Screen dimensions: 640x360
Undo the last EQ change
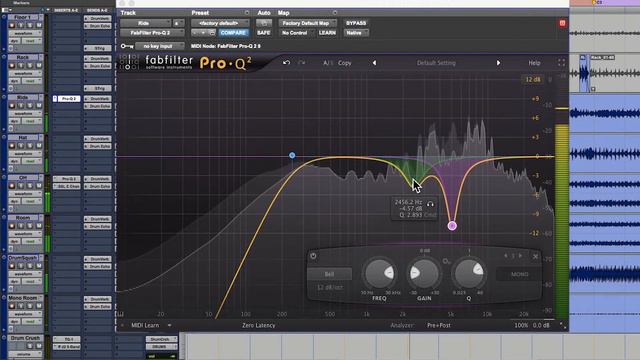click(x=287, y=63)
